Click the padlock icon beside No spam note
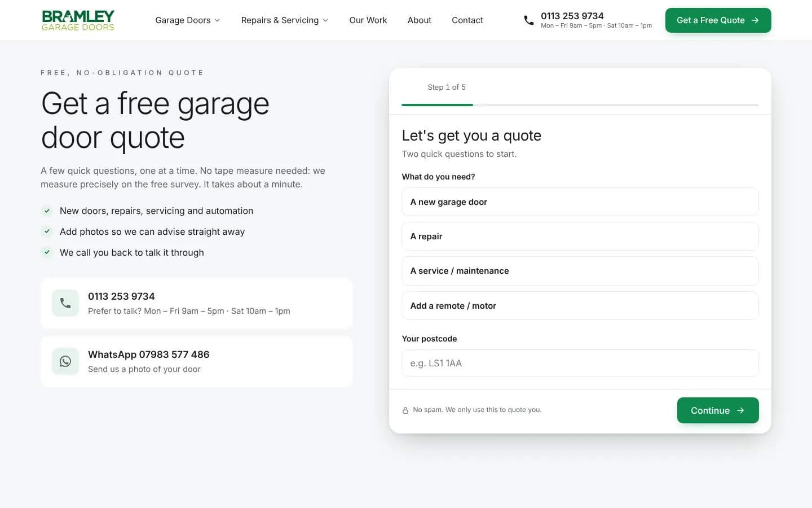 point(405,410)
